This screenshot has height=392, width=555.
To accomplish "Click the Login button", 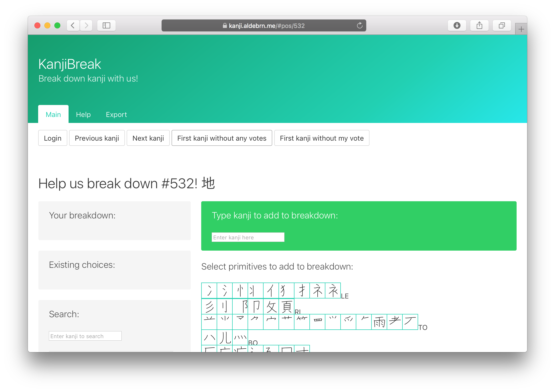I will coord(53,138).
